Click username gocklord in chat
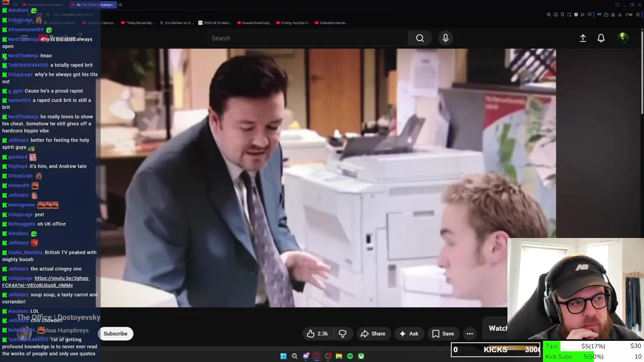Image resolution: width=644 pixels, height=362 pixels. [x=18, y=157]
